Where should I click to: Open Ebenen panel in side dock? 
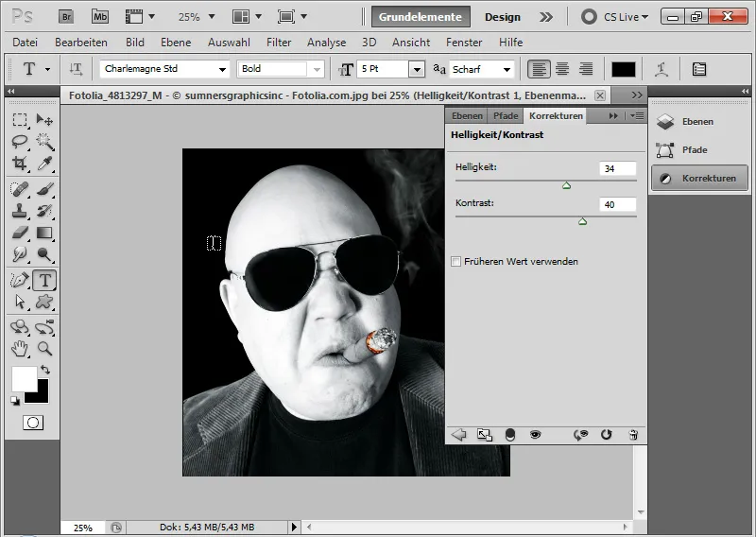pos(698,122)
